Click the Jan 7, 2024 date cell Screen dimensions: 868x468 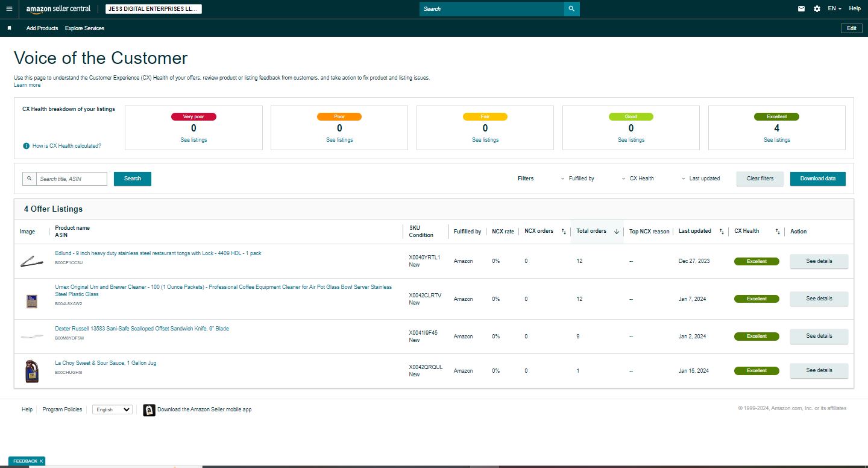coord(691,299)
